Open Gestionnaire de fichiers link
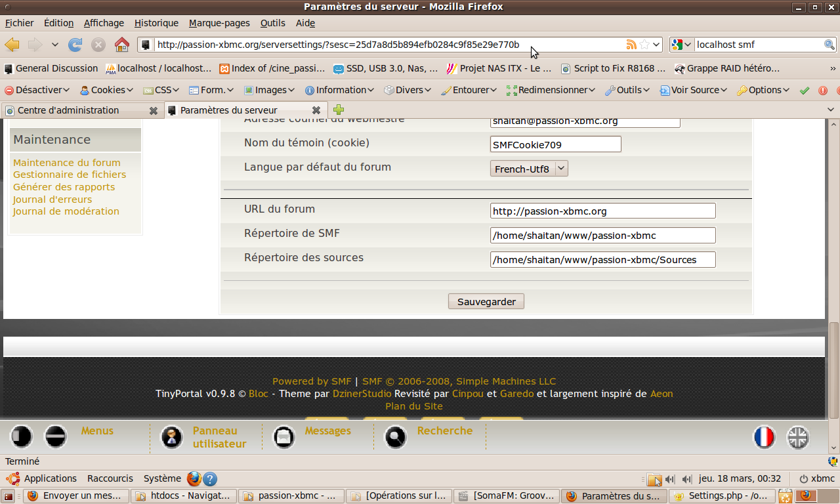 (70, 175)
